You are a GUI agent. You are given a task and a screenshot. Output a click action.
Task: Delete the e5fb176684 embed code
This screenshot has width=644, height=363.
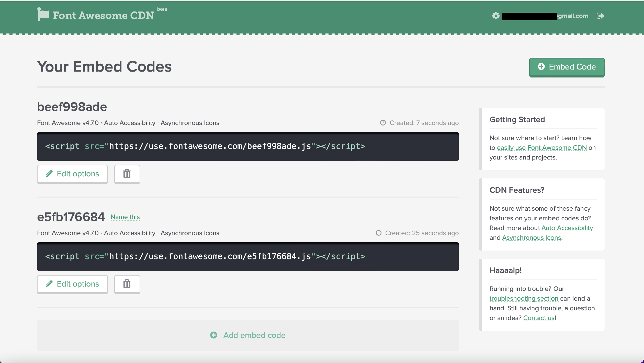click(x=127, y=284)
